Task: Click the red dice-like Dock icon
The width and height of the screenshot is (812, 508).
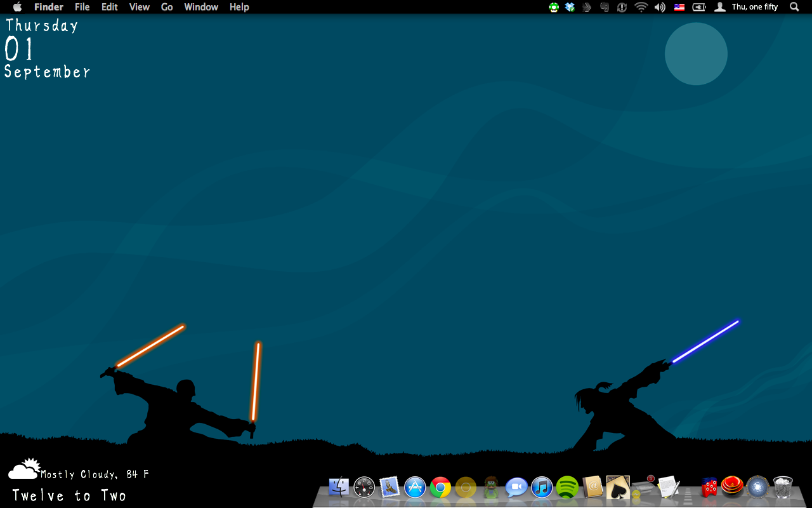Action: [709, 488]
